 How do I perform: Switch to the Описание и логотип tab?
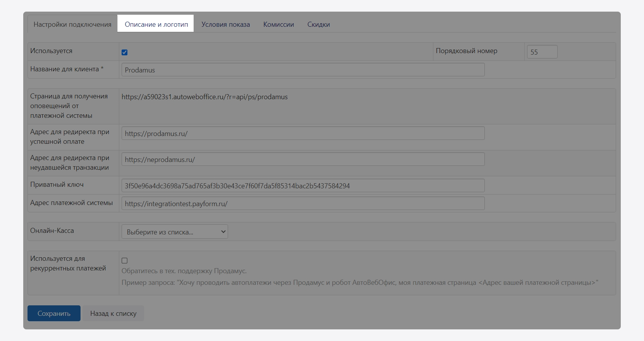[x=156, y=24]
